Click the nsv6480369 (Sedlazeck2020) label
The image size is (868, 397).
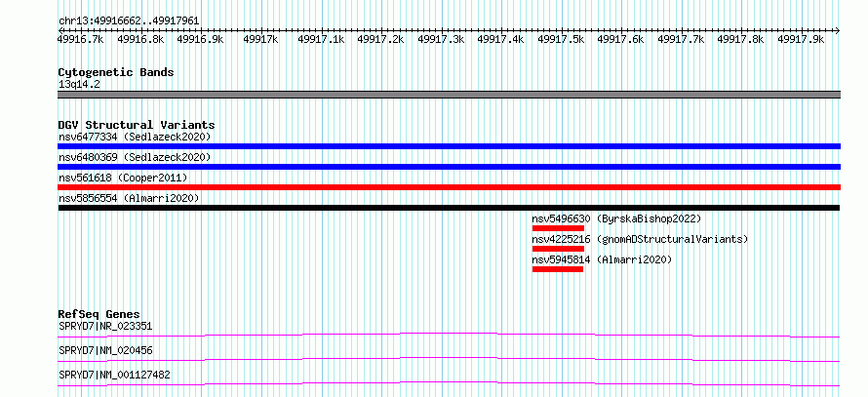(x=135, y=157)
